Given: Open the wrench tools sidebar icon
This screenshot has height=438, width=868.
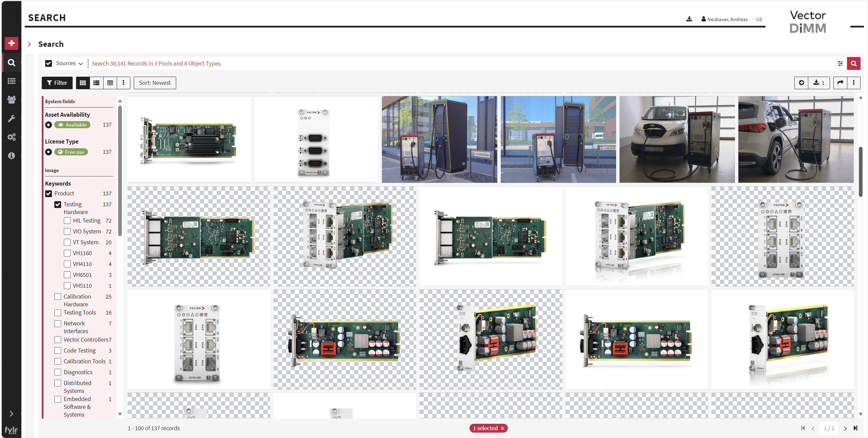Looking at the screenshot, I should coord(12,118).
